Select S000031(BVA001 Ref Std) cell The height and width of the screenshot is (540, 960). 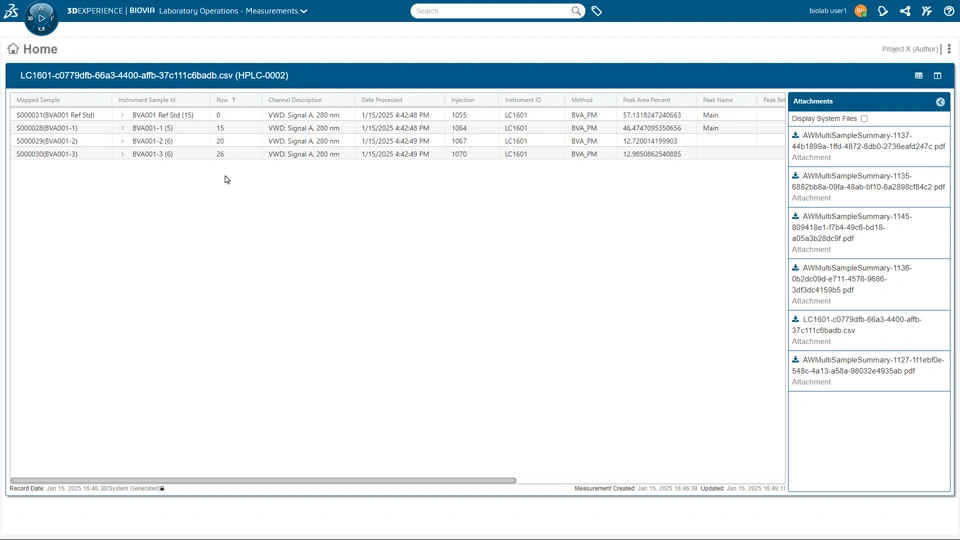(55, 115)
